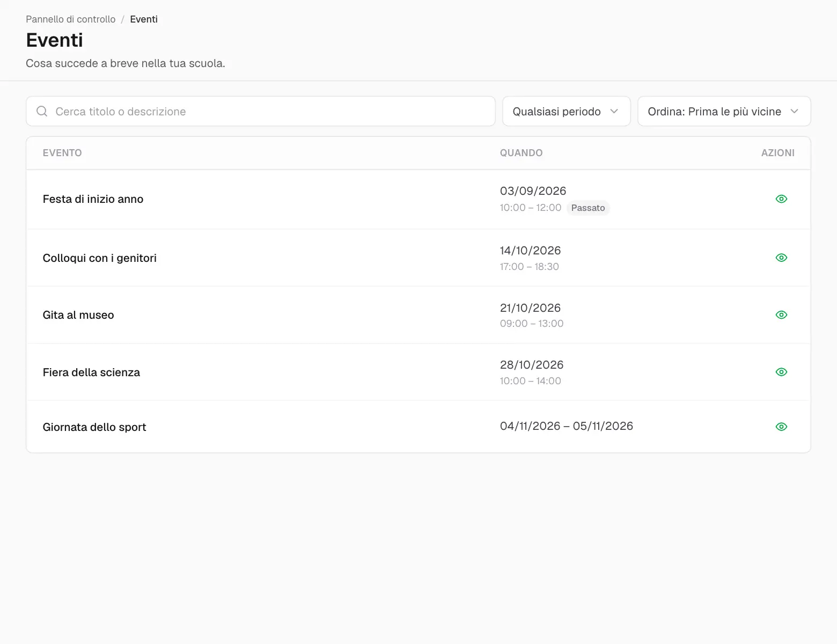Click the date 21/10/2026
Image resolution: width=837 pixels, height=644 pixels.
(530, 308)
